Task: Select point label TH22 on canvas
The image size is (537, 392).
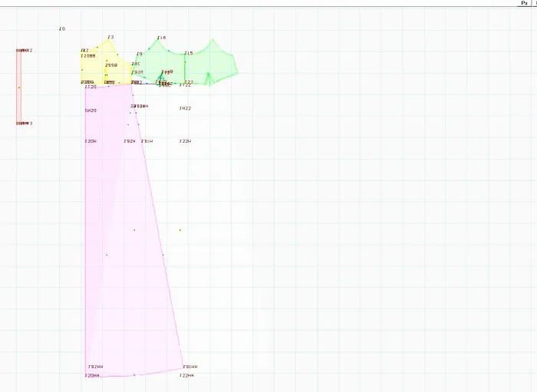Action: (x=186, y=108)
